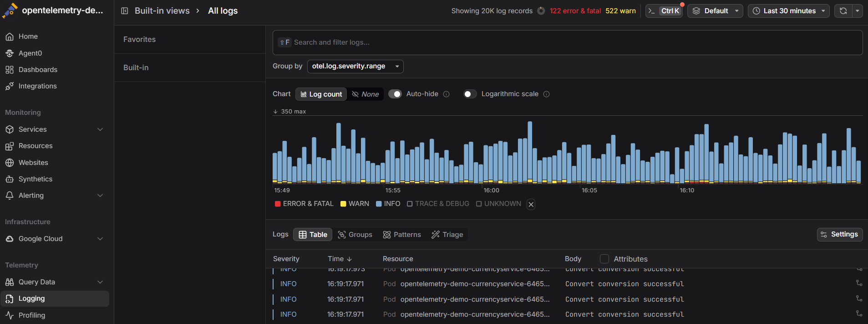Click the Built-in views breadcrumb link
Viewport: 868px width, 324px height.
tap(162, 11)
